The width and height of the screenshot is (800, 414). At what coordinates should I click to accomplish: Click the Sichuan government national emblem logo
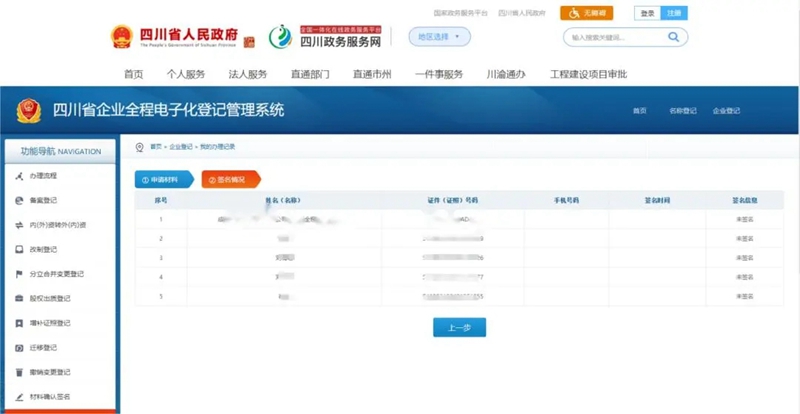click(122, 37)
